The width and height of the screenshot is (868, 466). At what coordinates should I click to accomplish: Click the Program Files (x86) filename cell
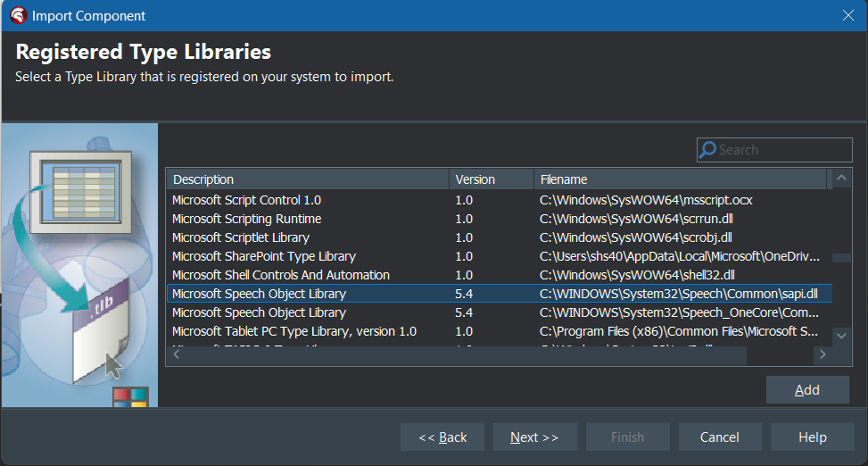click(679, 331)
